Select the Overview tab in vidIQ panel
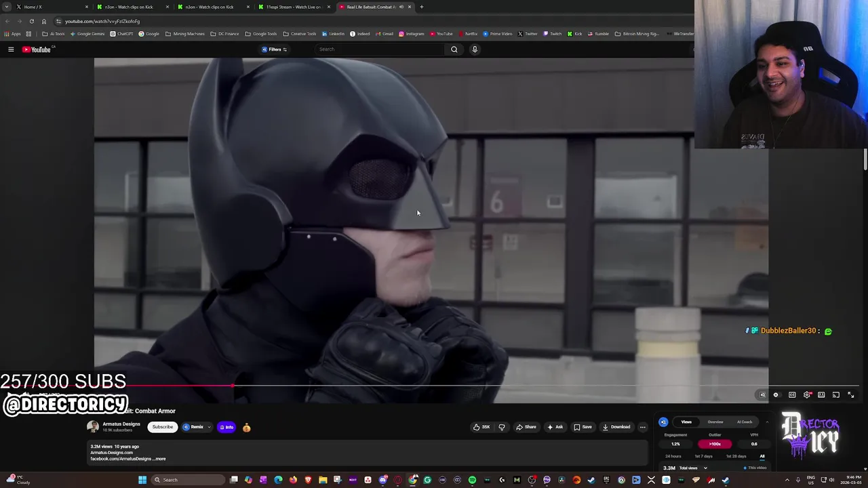 tap(715, 422)
